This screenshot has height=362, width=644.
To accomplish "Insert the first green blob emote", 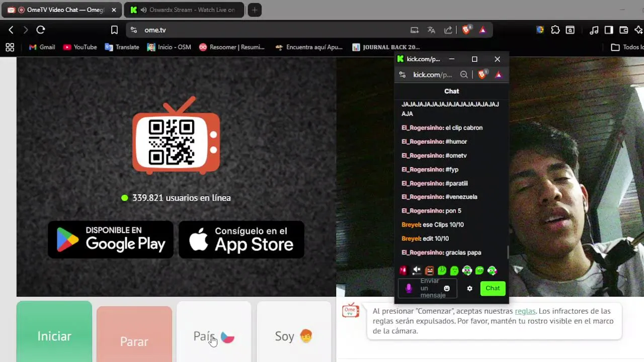I will point(442,270).
